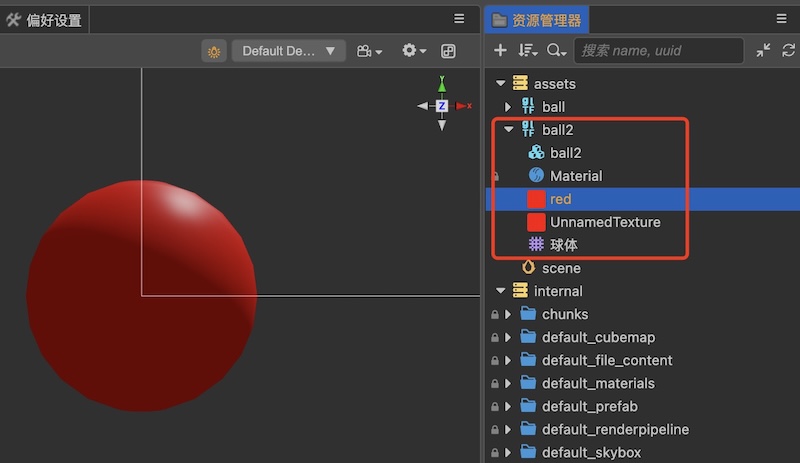
Task: Expand the default_prefab folder
Action: point(508,406)
